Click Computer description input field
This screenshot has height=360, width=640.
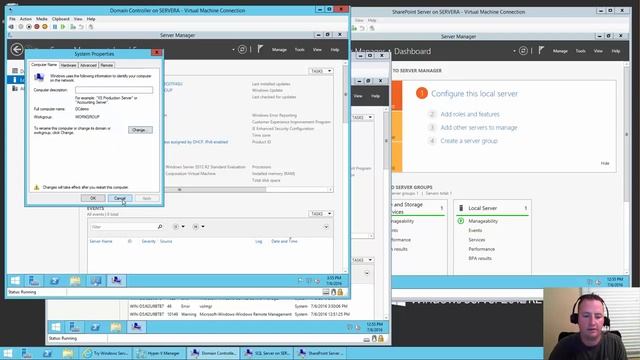point(114,90)
